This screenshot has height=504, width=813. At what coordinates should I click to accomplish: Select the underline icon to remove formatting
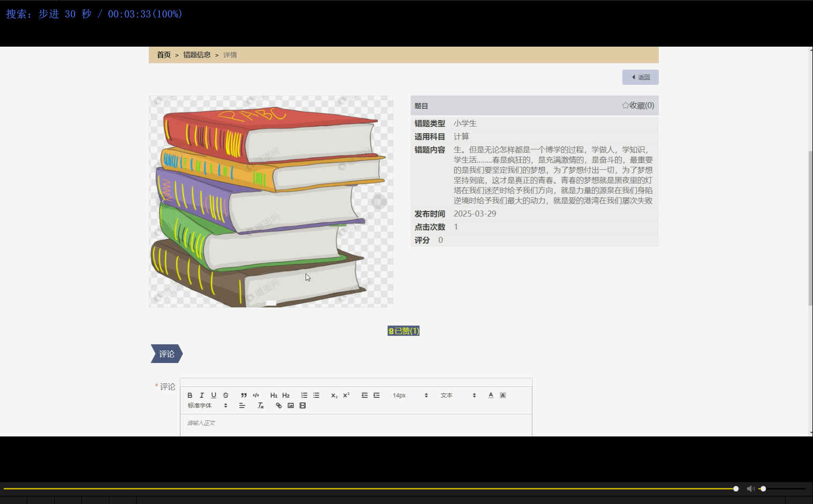tap(213, 395)
